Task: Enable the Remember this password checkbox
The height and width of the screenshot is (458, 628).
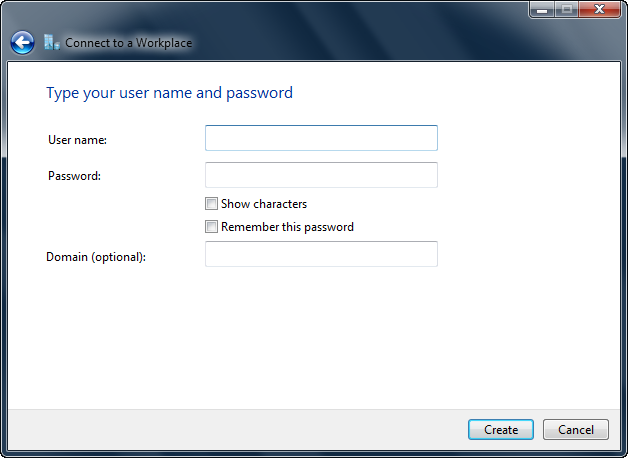Action: click(x=211, y=227)
